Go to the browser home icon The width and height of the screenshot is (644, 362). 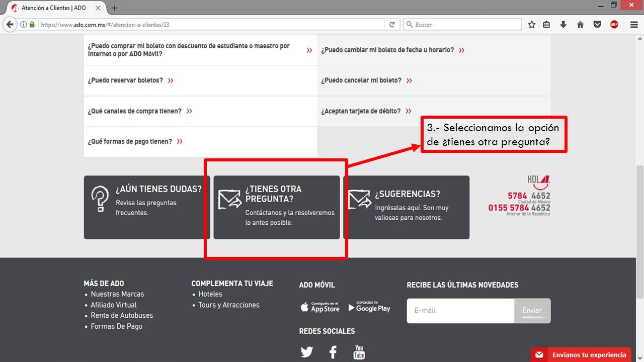click(x=580, y=24)
